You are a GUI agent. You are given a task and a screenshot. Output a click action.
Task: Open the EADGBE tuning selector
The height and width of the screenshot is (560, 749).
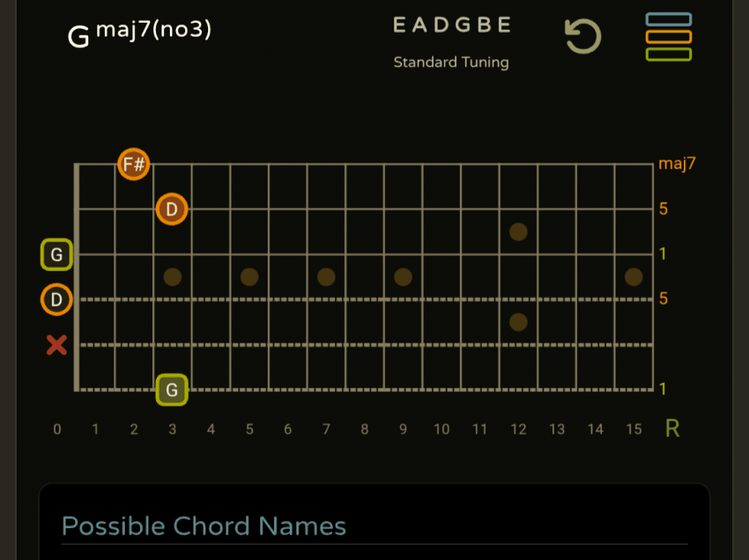pos(451,26)
